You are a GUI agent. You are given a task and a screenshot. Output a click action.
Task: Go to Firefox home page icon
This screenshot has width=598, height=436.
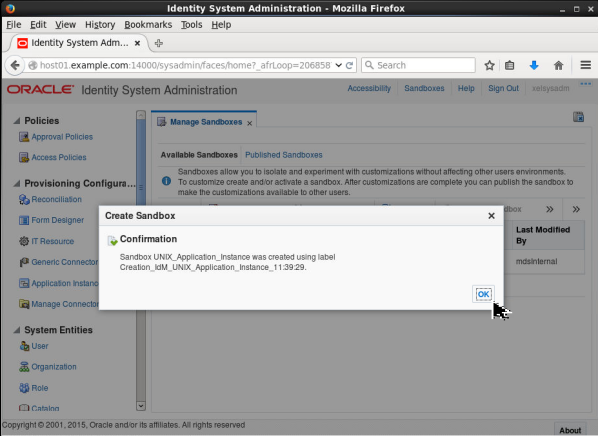point(558,65)
